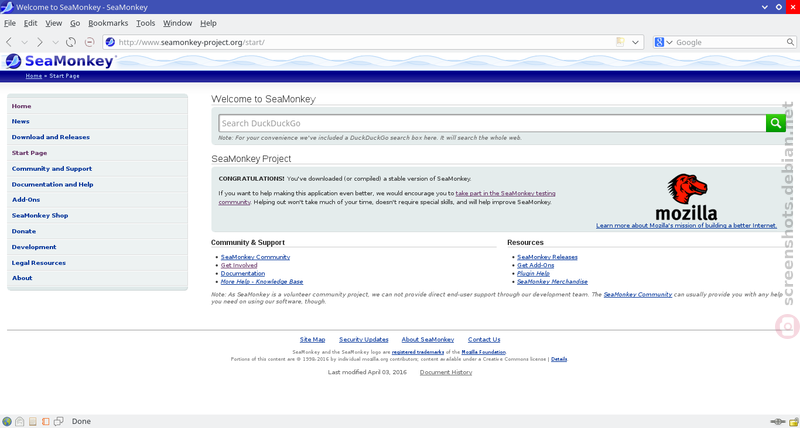800x428 pixels.
Task: Open the Edit menu
Action: (x=30, y=23)
